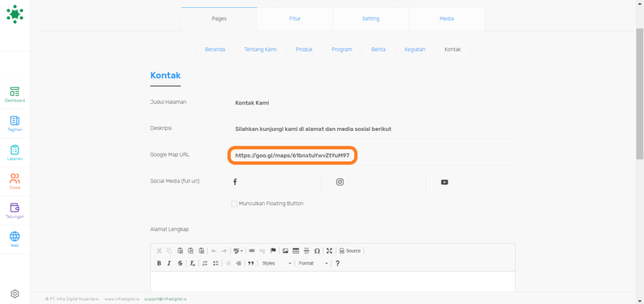Open the special character Omega icon
The height and width of the screenshot is (304, 644).
[x=317, y=251]
